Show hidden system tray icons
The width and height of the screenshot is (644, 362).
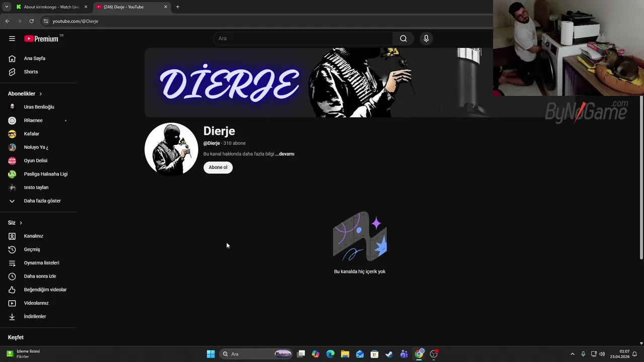coord(572,354)
